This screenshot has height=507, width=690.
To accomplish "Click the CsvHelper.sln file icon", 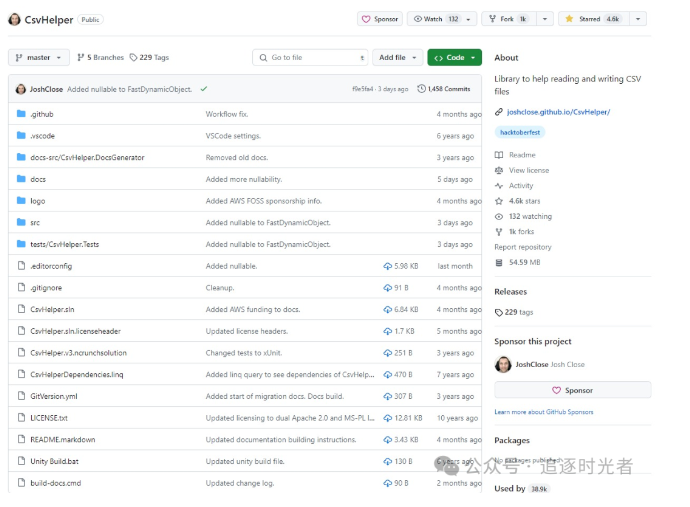I will (x=21, y=309).
